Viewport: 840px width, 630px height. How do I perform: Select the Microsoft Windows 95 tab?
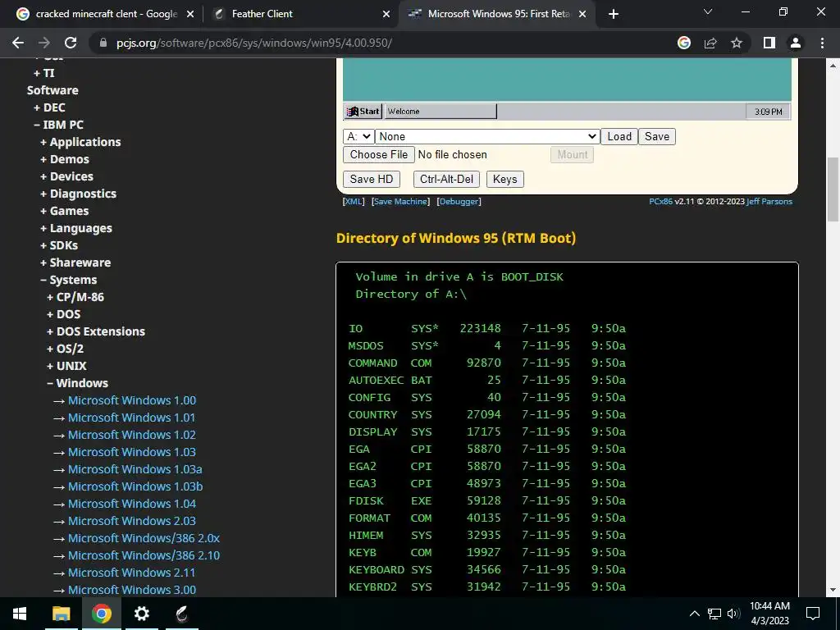(x=498, y=14)
